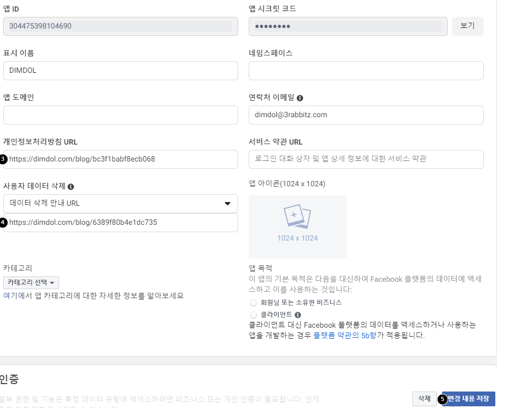Open the 데이터 삭제 안내 URL dropdown
Viewport: 508px width, 420px height.
120,204
